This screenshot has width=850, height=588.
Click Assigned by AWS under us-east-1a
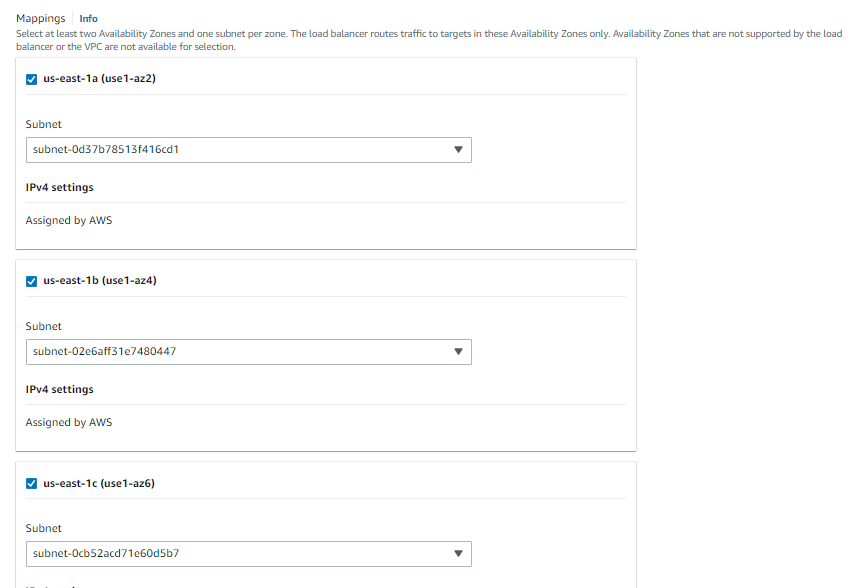click(69, 221)
